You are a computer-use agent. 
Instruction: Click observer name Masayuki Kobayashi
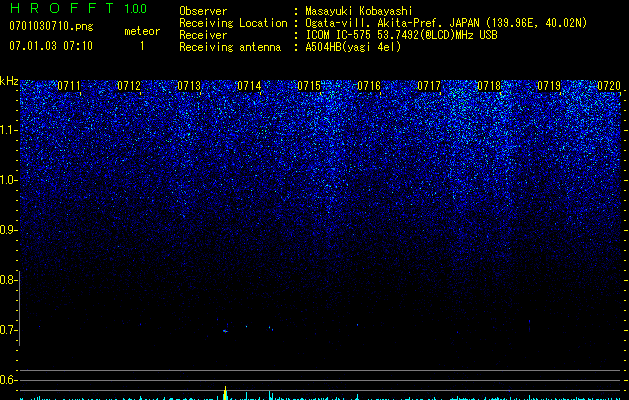point(359,11)
